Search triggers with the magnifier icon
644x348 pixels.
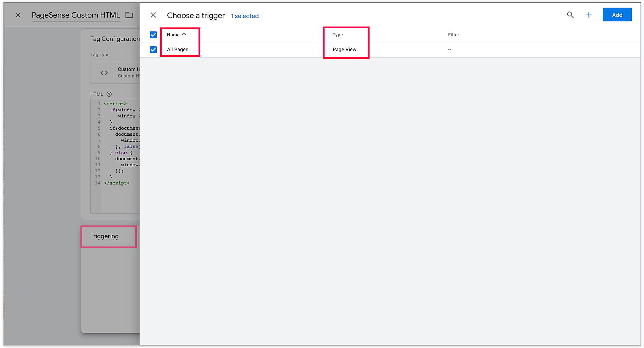(x=570, y=15)
